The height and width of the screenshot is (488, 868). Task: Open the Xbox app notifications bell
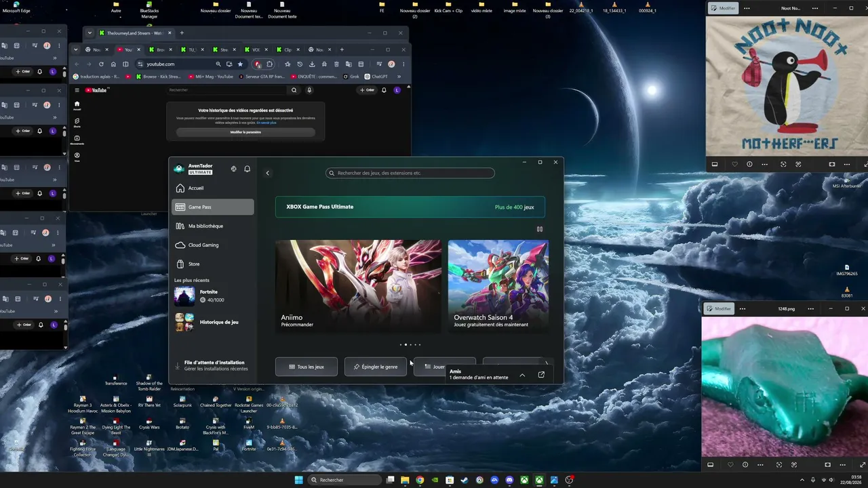click(x=247, y=169)
